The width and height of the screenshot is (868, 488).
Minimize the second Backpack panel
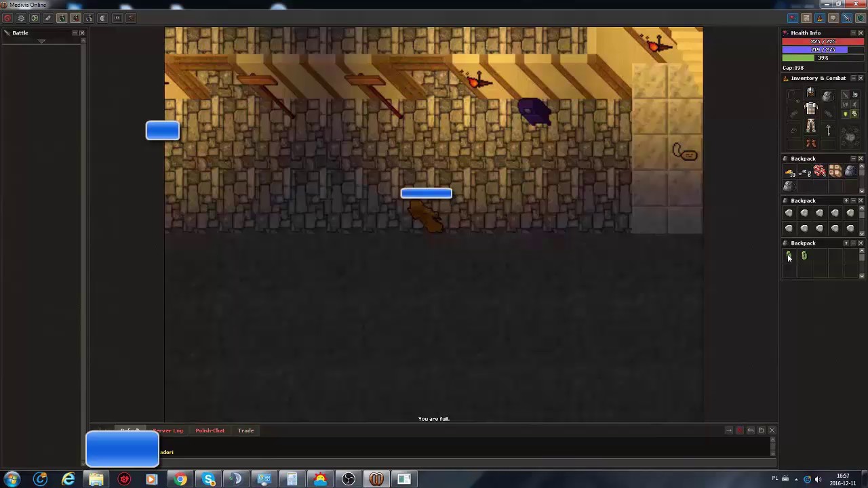(853, 201)
